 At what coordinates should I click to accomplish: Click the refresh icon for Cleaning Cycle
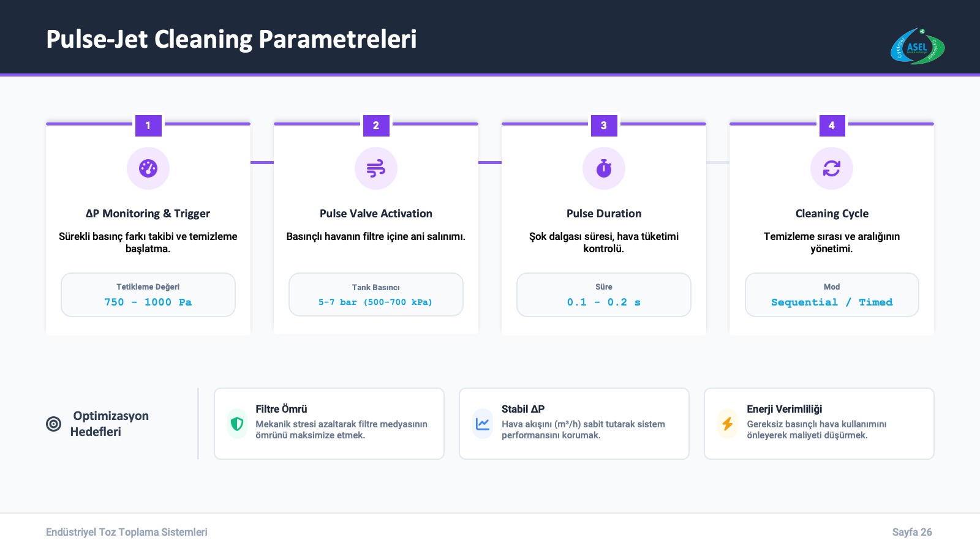click(832, 168)
